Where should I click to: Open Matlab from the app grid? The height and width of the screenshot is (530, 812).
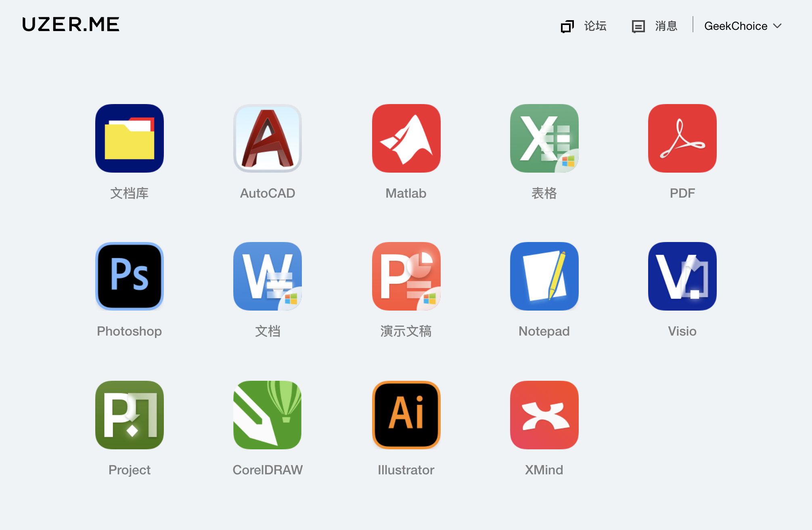coord(406,138)
